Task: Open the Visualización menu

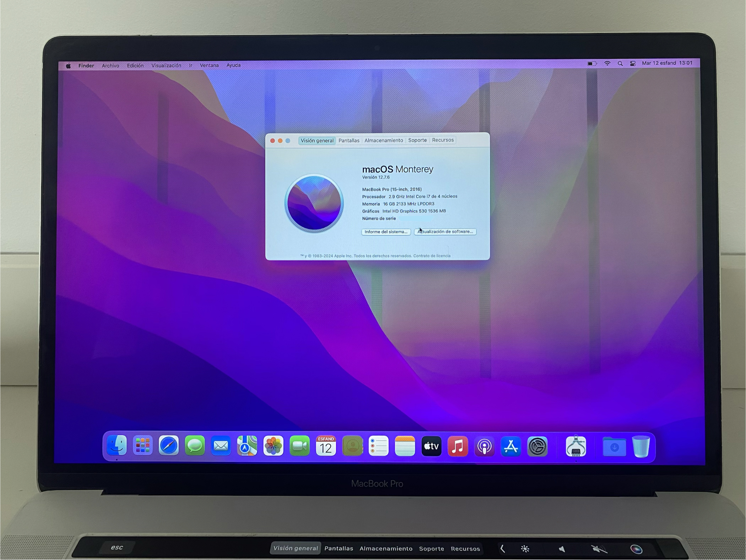Action: [166, 66]
